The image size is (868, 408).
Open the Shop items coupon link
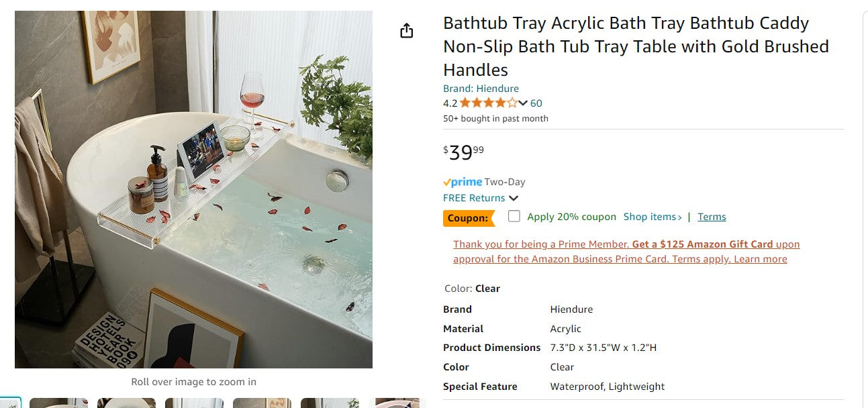pos(651,216)
